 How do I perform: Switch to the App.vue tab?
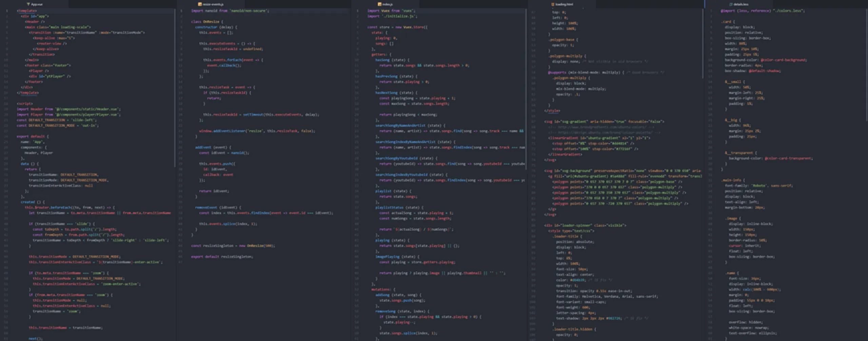coord(37,4)
